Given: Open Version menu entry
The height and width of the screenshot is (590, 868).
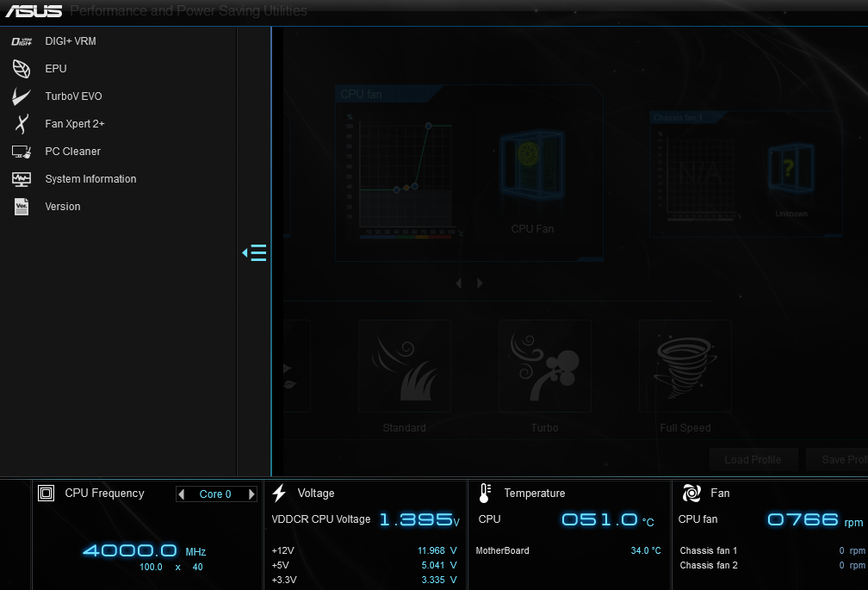Looking at the screenshot, I should click(x=63, y=207).
